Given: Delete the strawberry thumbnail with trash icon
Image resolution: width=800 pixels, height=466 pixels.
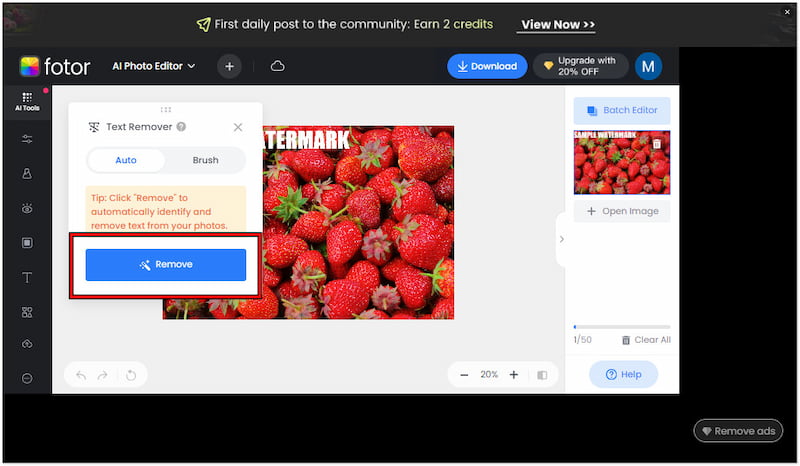Looking at the screenshot, I should point(657,144).
